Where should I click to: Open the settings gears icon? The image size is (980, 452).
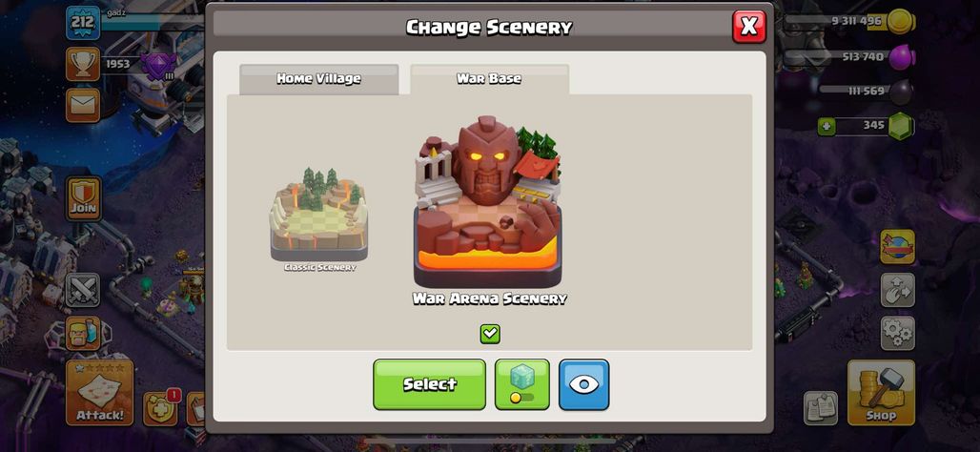[897, 333]
